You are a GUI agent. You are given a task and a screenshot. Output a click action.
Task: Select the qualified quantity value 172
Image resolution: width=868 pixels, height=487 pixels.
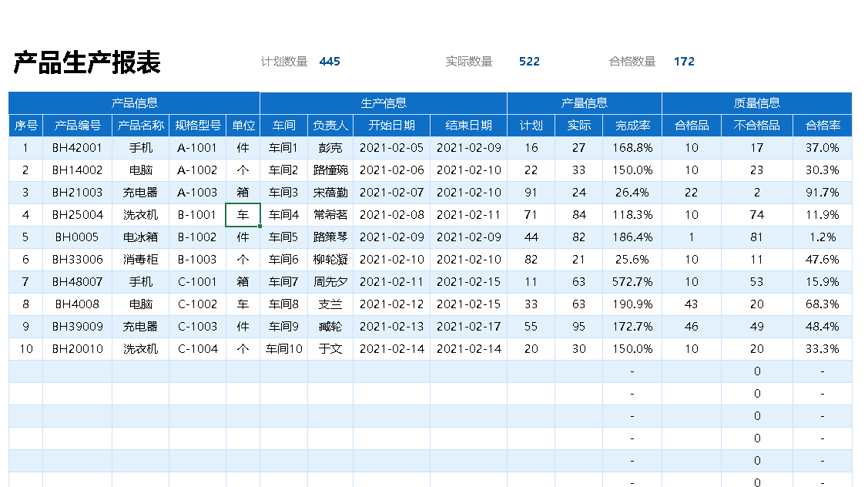pyautogui.click(x=684, y=62)
